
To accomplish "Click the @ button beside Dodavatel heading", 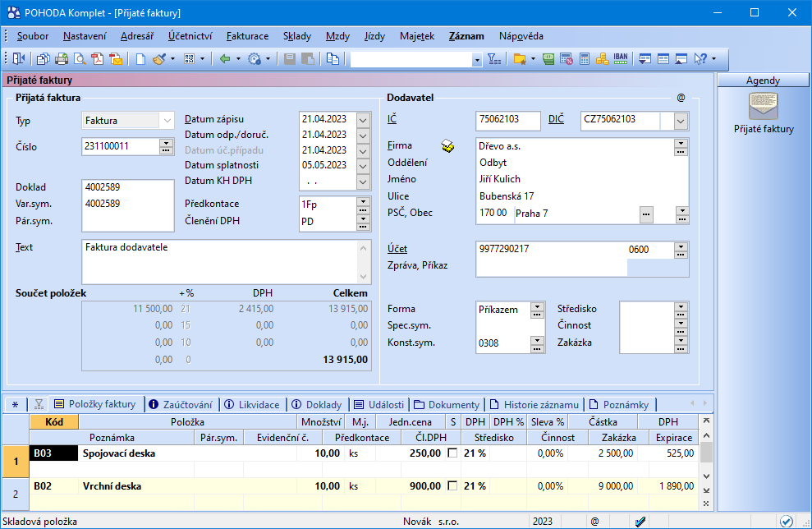I will point(681,98).
